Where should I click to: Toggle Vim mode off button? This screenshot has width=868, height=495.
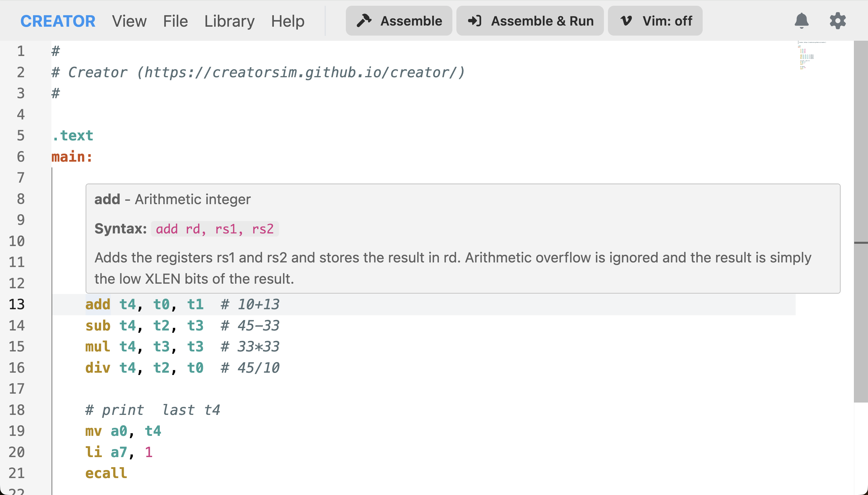pyautogui.click(x=655, y=21)
